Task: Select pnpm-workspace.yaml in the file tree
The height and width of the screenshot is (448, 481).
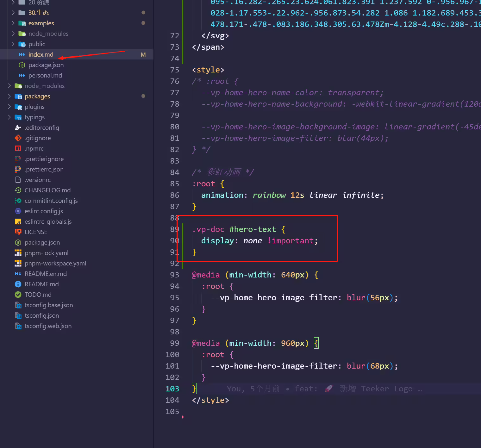Action: pos(55,263)
